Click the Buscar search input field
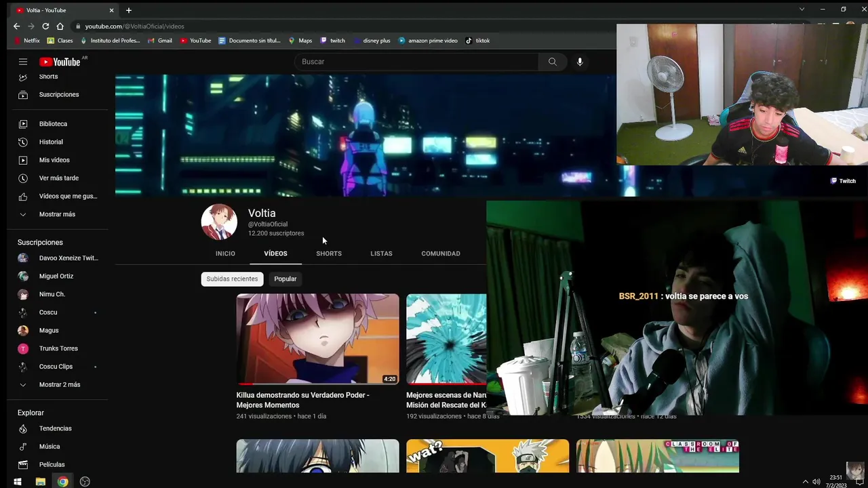Image resolution: width=868 pixels, height=488 pixels. pos(417,62)
